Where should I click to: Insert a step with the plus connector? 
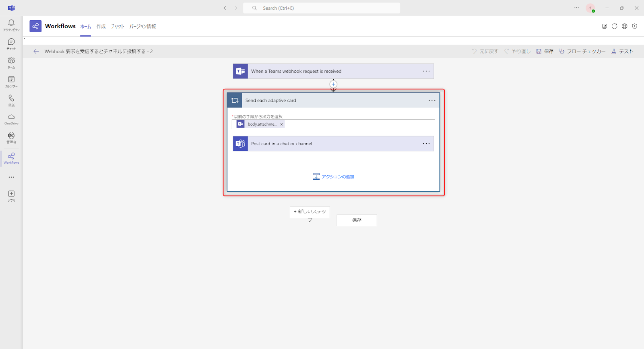(333, 84)
